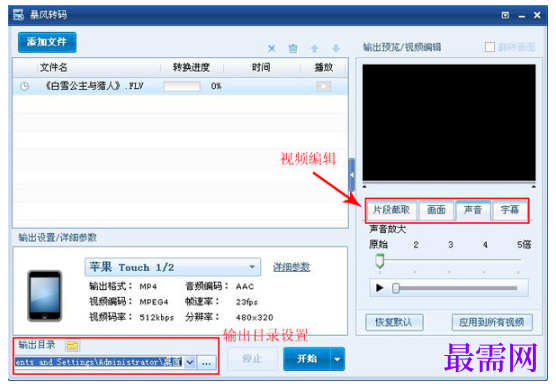Click the 开始 button
The image size is (556, 389).
307,359
